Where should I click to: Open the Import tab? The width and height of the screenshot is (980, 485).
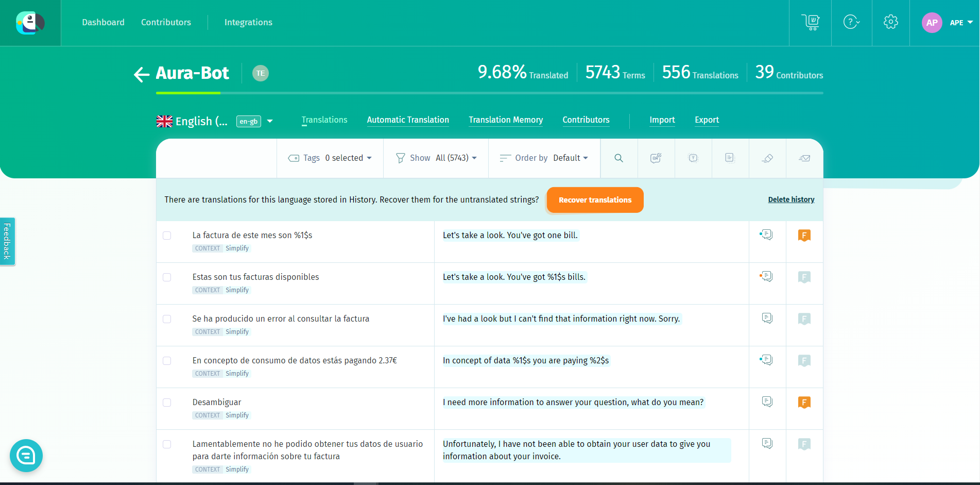click(x=662, y=120)
